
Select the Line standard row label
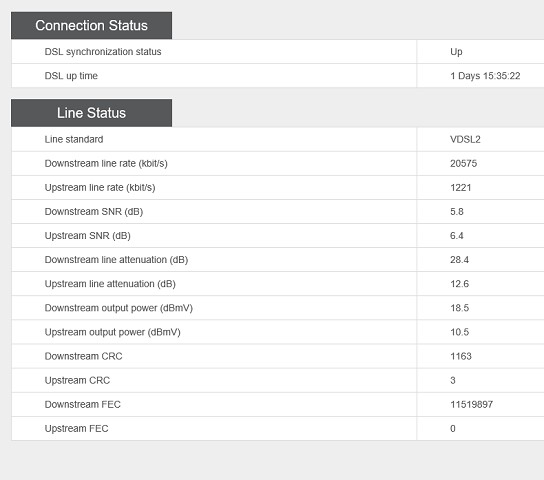click(74, 139)
